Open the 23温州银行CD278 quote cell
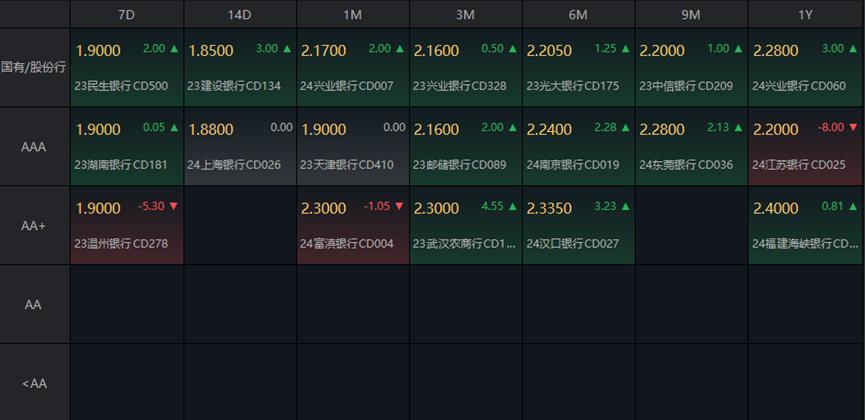This screenshot has height=420, width=865. 127,226
